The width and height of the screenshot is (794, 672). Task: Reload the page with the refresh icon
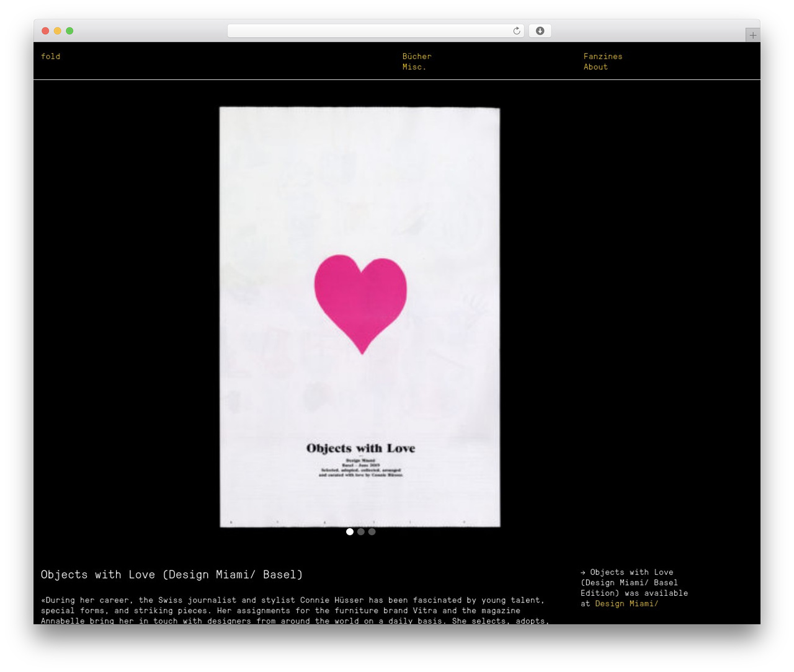516,31
